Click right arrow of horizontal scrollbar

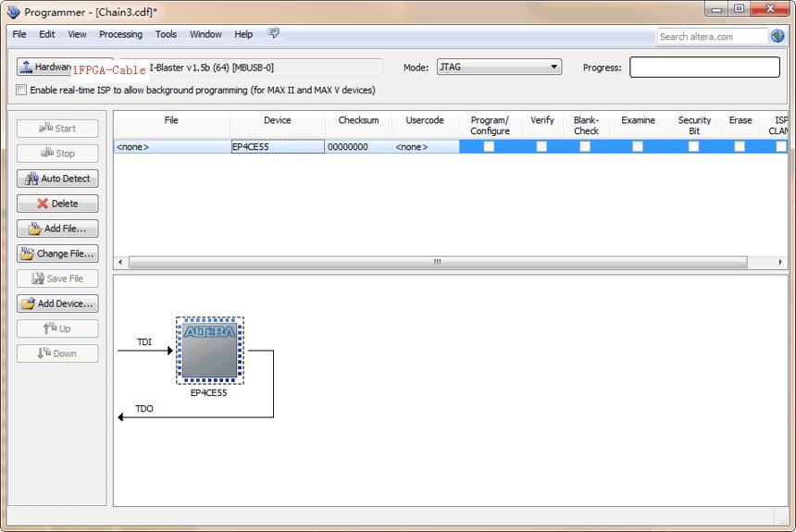780,262
